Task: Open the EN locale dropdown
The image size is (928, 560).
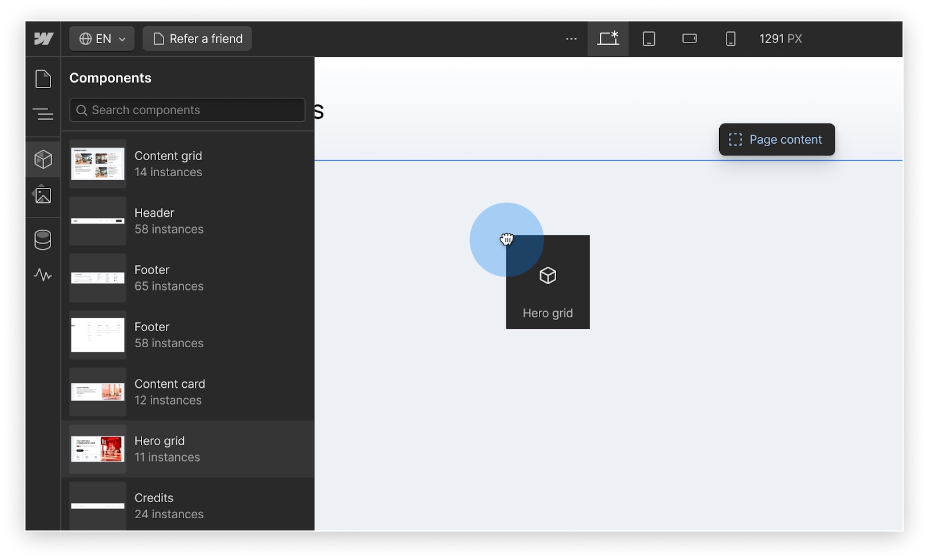Action: tap(102, 39)
